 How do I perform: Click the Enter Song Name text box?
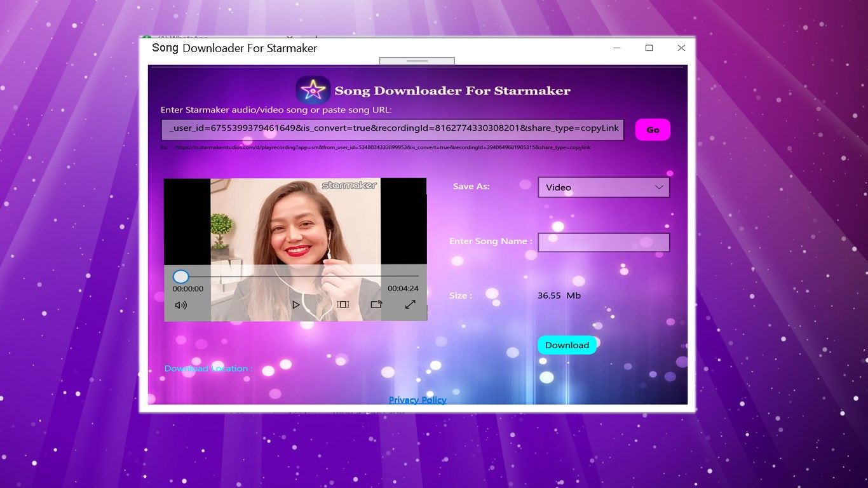pyautogui.click(x=604, y=242)
